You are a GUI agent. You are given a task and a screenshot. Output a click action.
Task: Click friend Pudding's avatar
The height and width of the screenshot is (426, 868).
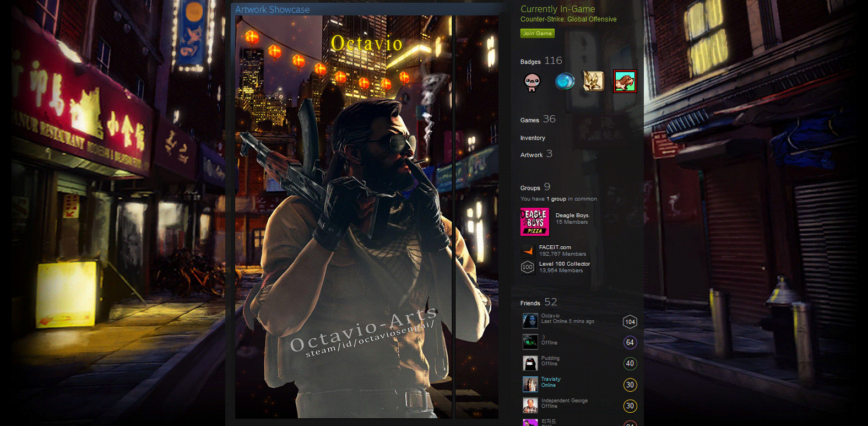point(530,363)
